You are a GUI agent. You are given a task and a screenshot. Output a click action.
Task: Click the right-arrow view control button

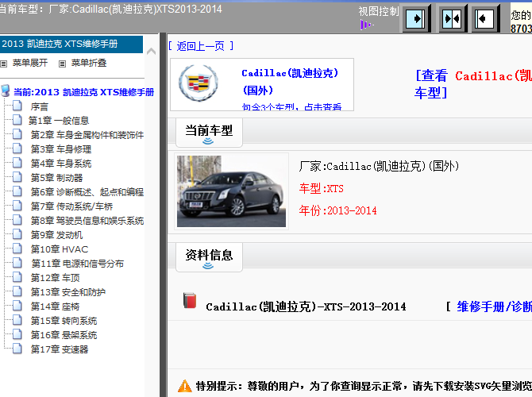pos(416,18)
